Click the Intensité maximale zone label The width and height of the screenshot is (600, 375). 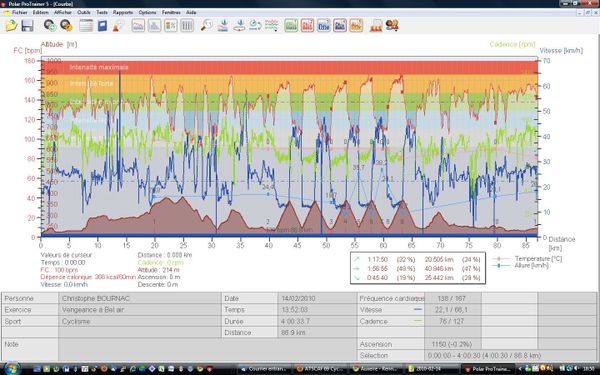99,67
